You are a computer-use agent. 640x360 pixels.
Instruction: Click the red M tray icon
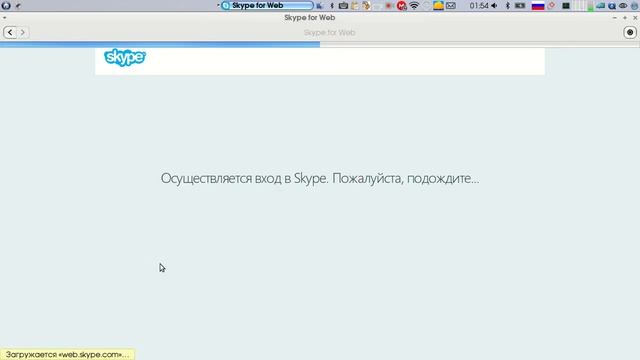[402, 5]
